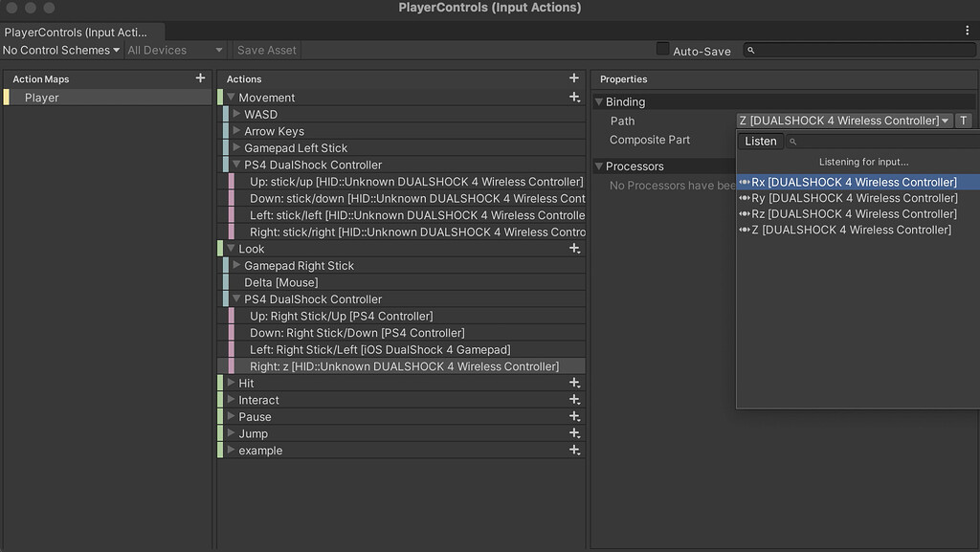Viewport: 980px width, 552px height.
Task: Expand the WASD composite binding
Action: [236, 115]
